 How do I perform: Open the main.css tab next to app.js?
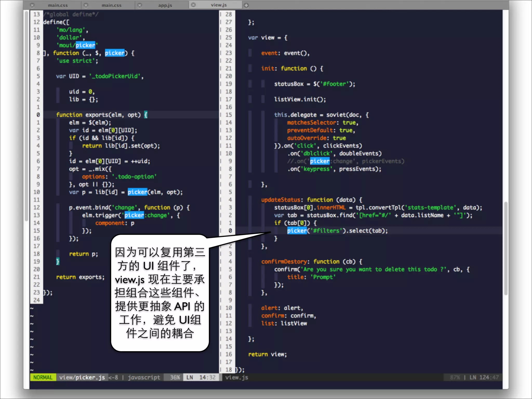(111, 5)
